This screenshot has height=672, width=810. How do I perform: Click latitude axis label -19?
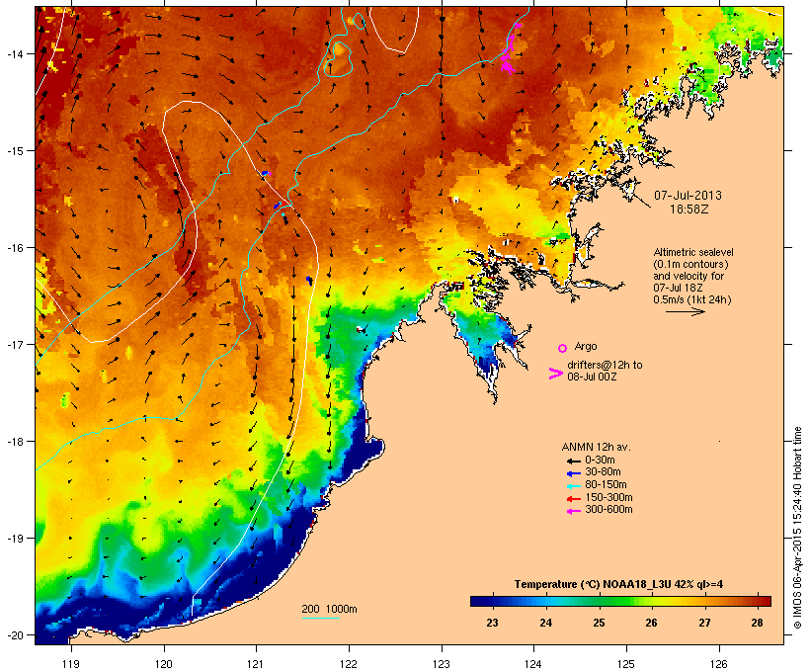[x=14, y=539]
